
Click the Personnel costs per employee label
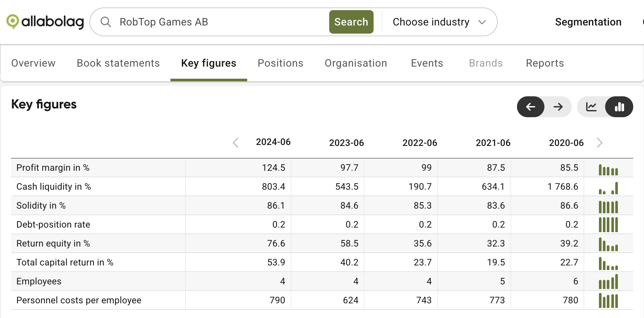coord(79,300)
